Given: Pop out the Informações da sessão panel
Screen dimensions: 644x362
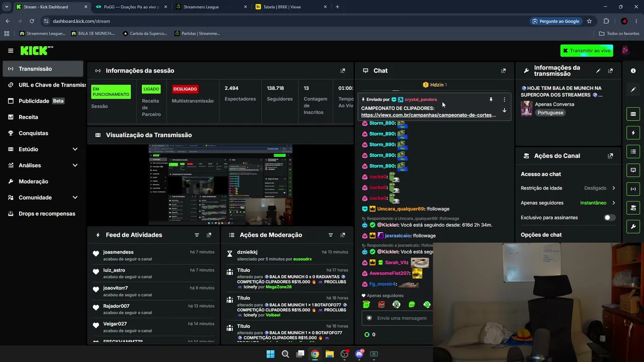Looking at the screenshot, I should pyautogui.click(x=343, y=71).
